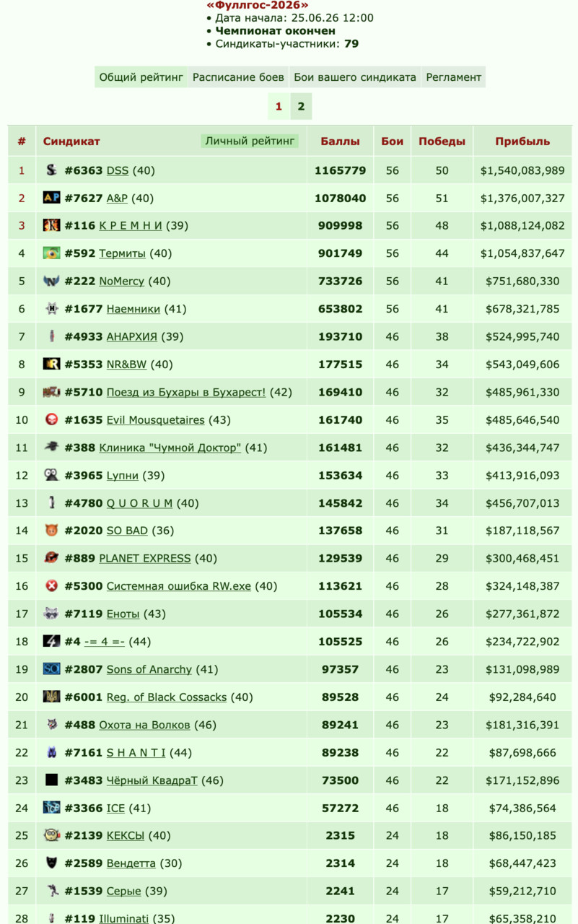578x924 pixels.
Task: Click the NR&BW syndicate logo icon
Action: [51, 364]
